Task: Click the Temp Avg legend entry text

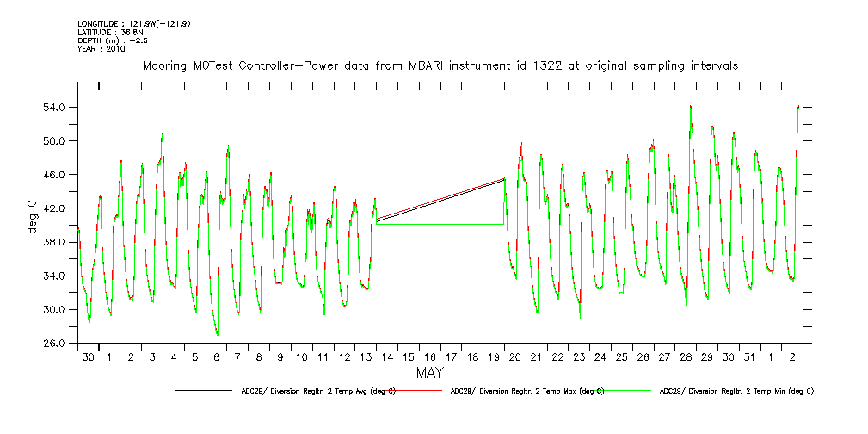Action: 318,391
